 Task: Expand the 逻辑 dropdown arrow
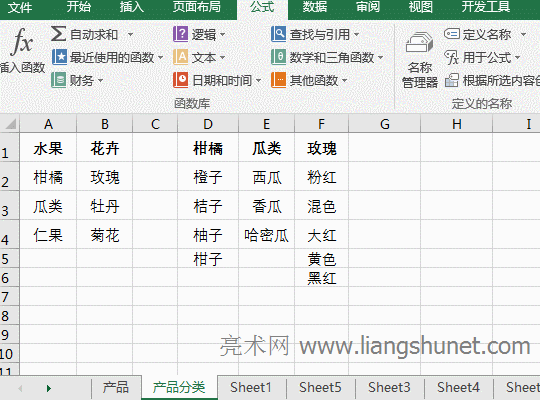pos(222,34)
